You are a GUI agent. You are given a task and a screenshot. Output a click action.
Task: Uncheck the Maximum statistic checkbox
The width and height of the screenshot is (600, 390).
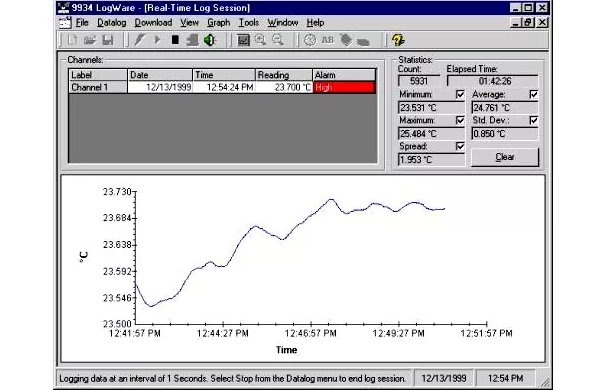click(x=460, y=120)
